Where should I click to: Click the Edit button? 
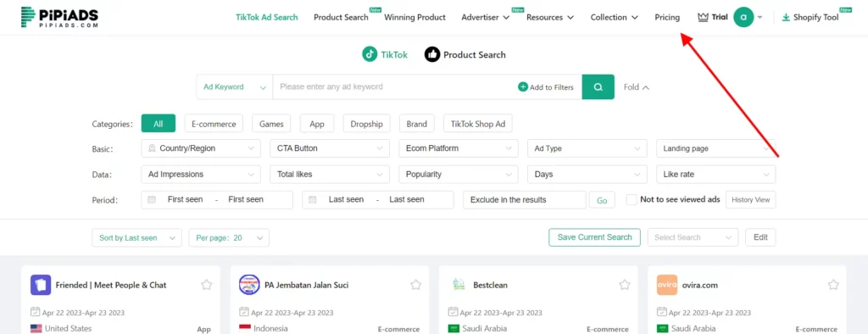point(760,237)
